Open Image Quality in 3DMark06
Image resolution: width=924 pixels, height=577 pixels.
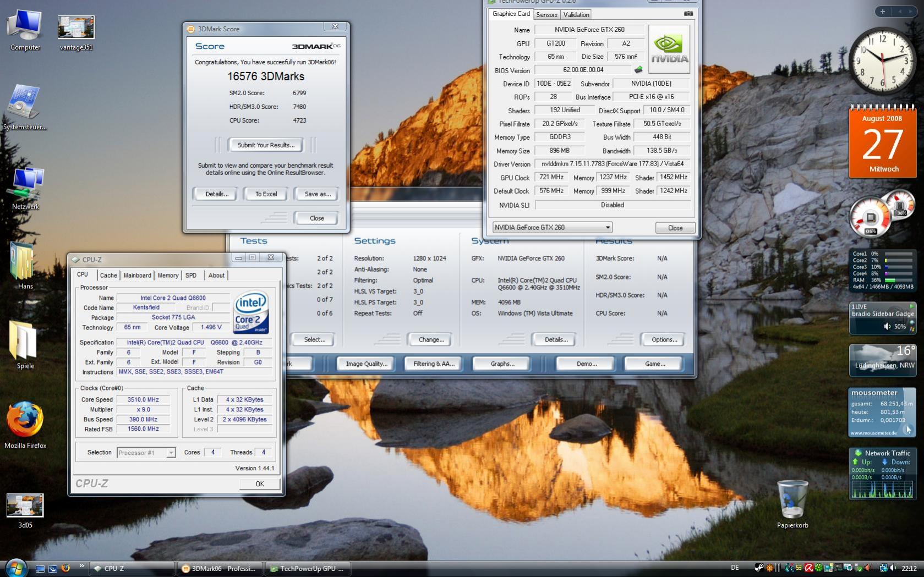367,364
